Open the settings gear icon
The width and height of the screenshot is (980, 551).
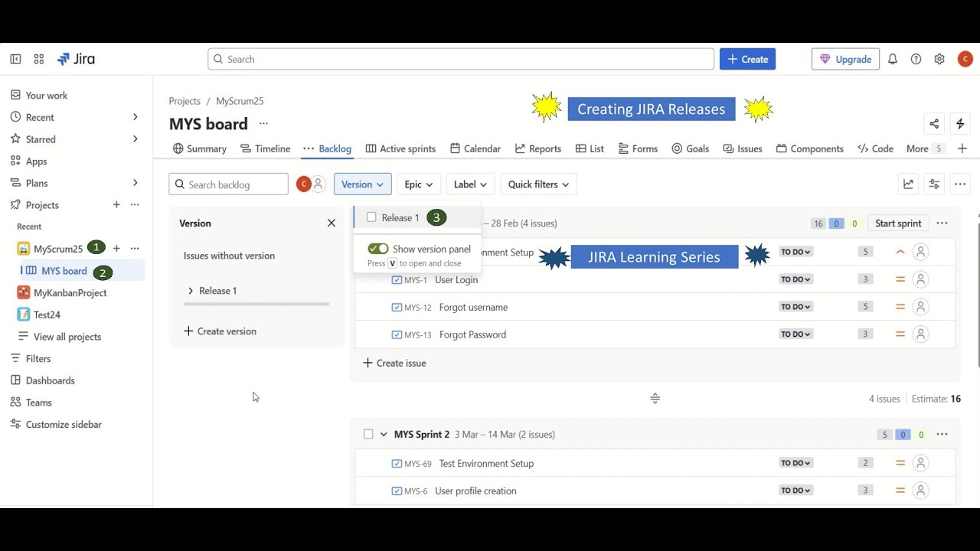pos(939,59)
